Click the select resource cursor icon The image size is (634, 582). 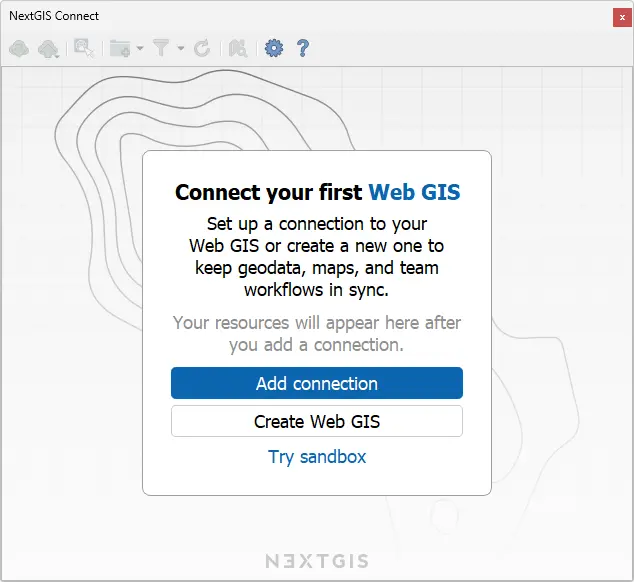point(84,48)
